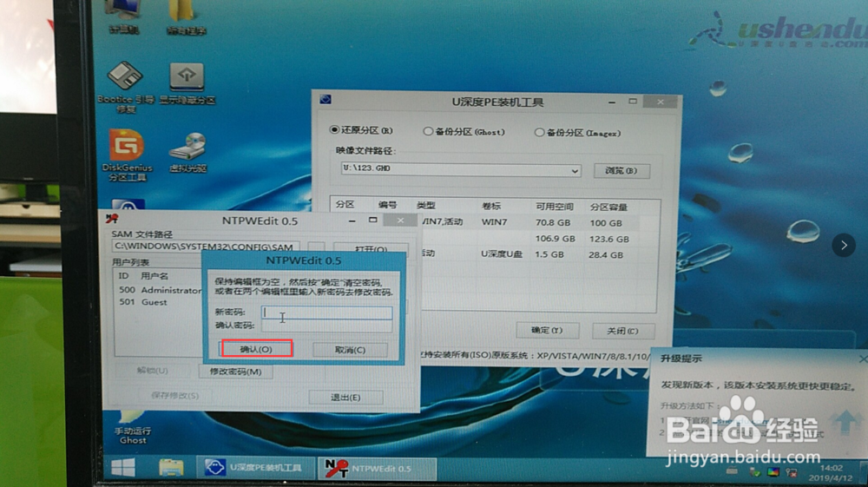Open the manual run Ghost desktop icon
This screenshot has width=868, height=487.
[133, 428]
